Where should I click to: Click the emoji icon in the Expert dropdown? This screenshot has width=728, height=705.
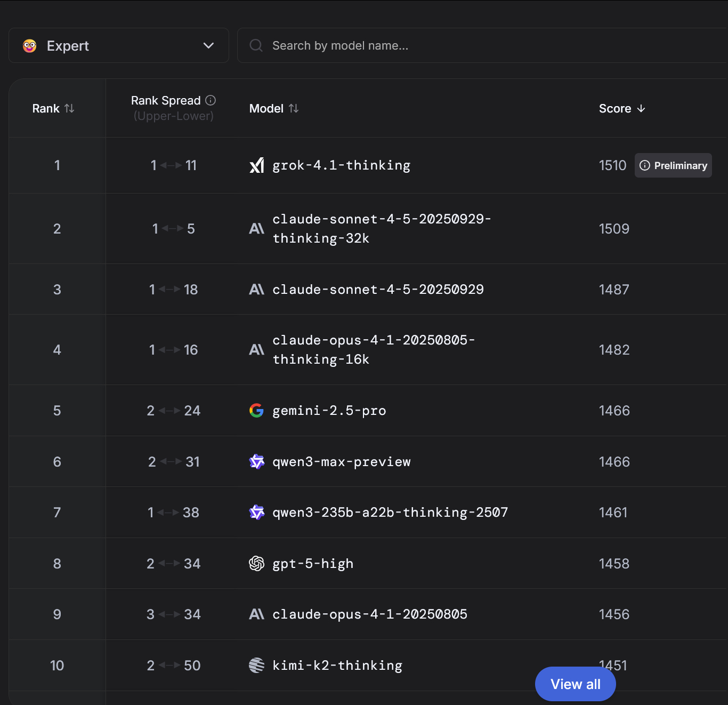point(30,46)
